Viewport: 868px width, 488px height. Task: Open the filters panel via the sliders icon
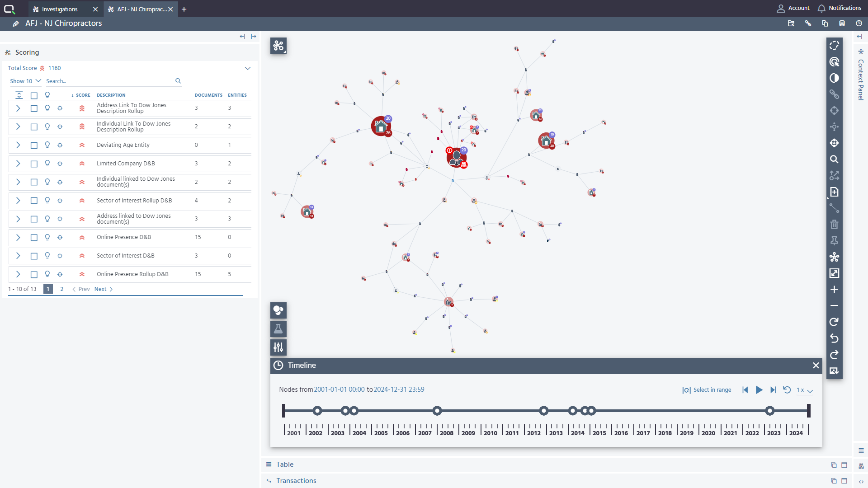coord(278,347)
